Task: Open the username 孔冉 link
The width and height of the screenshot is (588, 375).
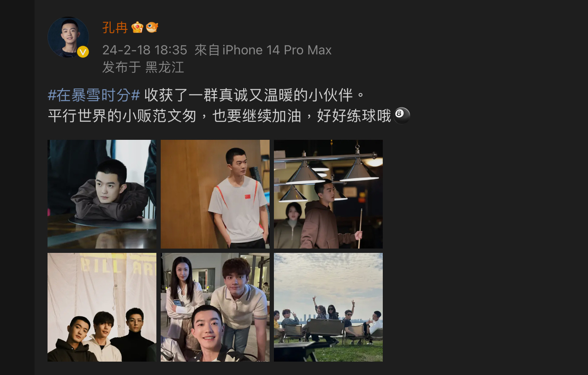Action: (115, 28)
